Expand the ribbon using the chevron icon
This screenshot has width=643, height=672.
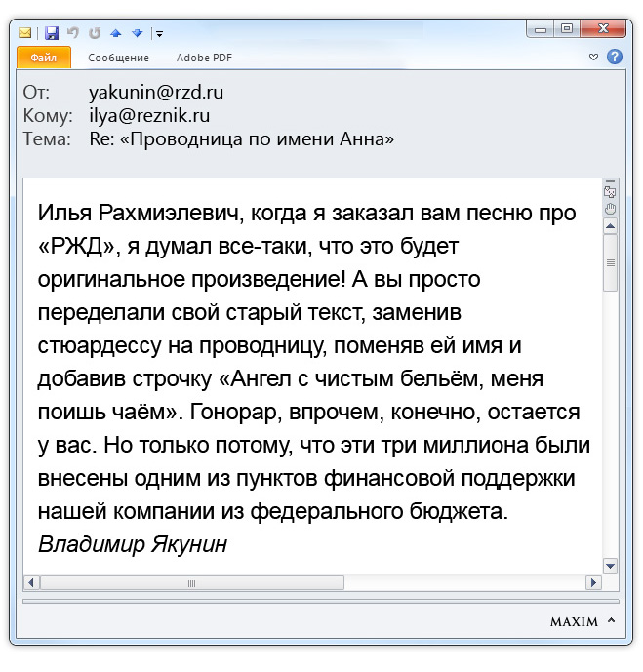tap(593, 57)
